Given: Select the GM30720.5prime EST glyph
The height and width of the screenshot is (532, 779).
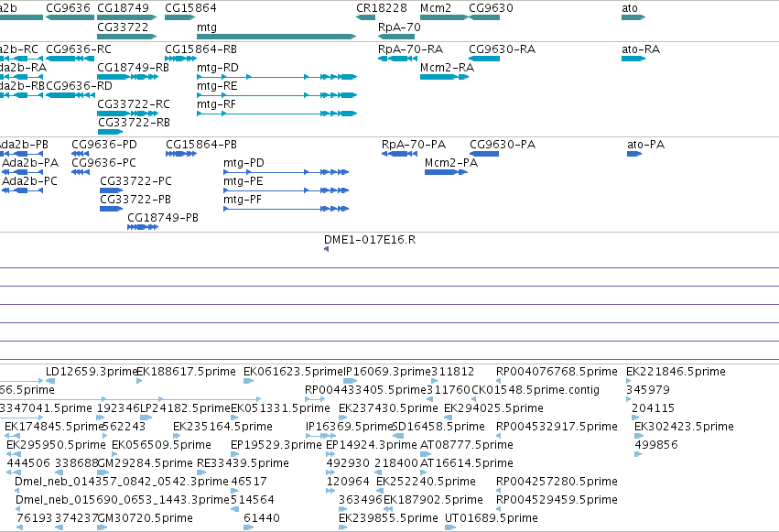Looking at the screenshot, I should [102, 527].
